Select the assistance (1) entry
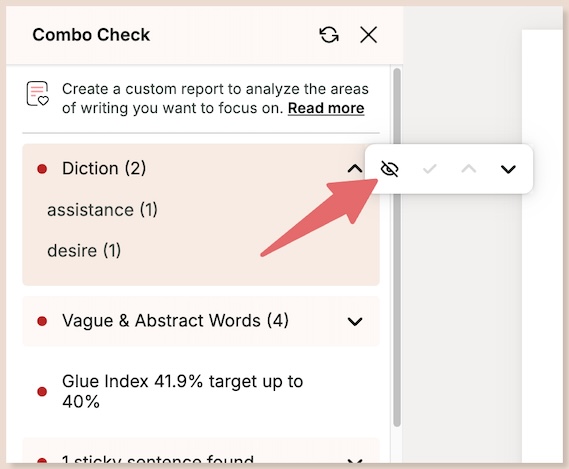569x469 pixels. click(102, 210)
